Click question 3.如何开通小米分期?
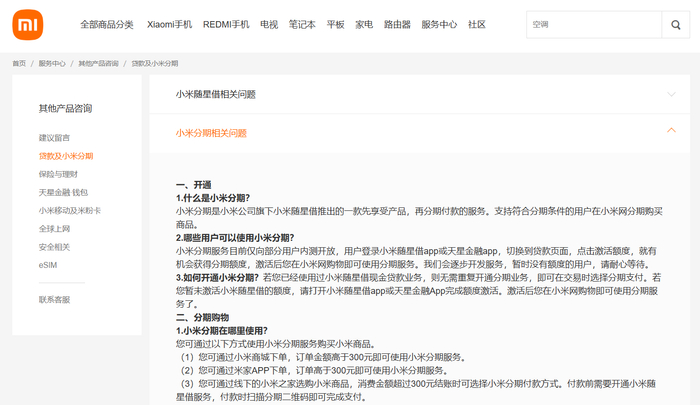Image resolution: width=700 pixels, height=405 pixels. (x=217, y=277)
